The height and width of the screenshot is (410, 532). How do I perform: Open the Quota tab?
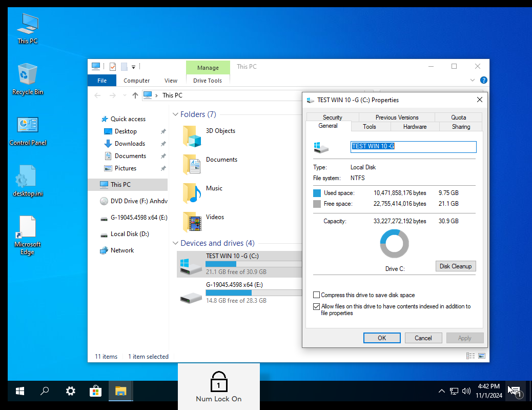tap(458, 117)
